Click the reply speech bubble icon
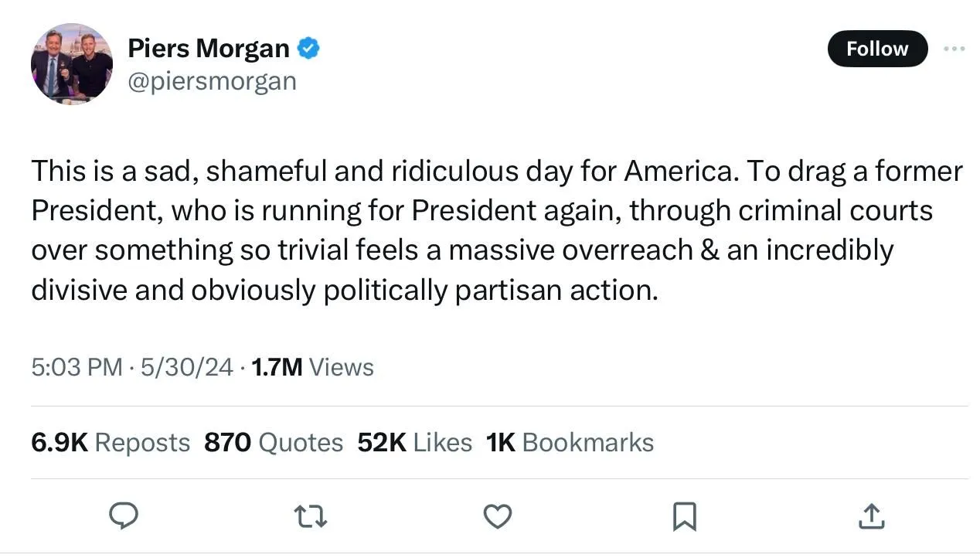Screen dimensions: 980x558 click(x=124, y=515)
